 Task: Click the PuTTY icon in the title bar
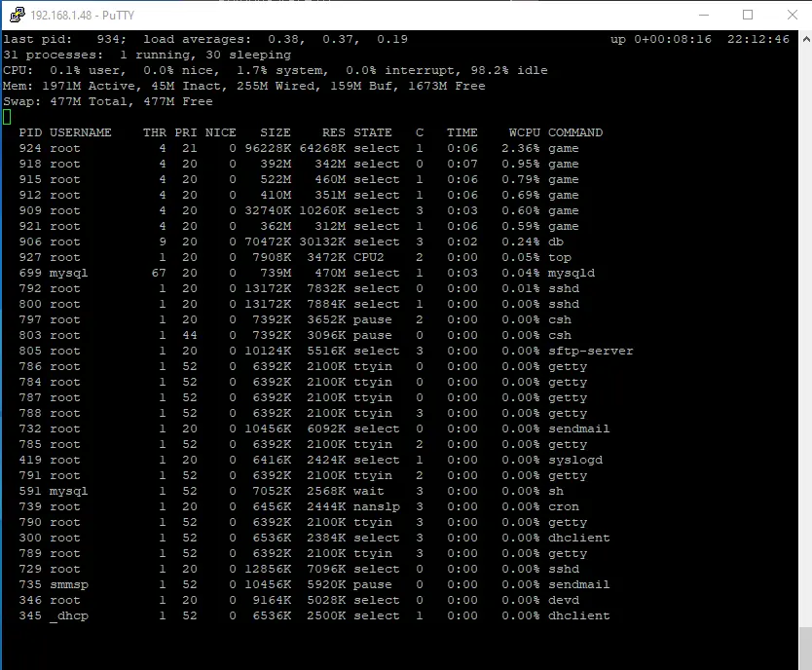tap(16, 16)
